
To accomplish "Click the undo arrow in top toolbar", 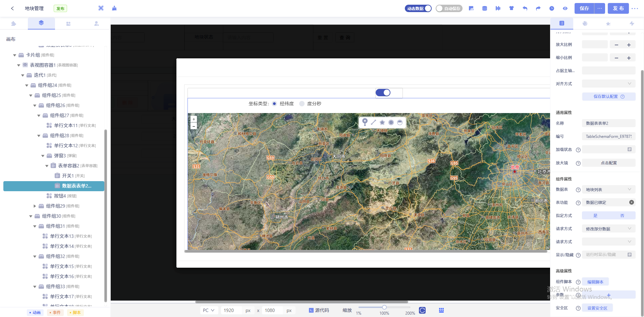I will (x=525, y=8).
